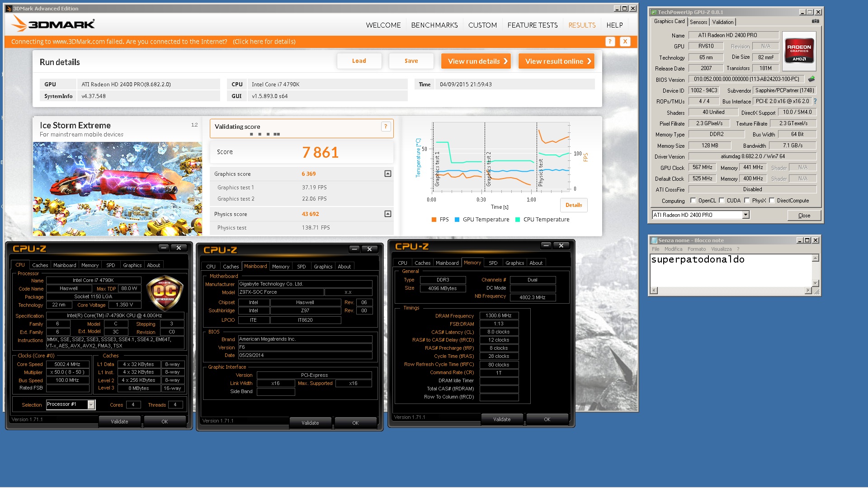
Task: Click the blue GPU Temperature legend swatch
Action: coord(457,220)
